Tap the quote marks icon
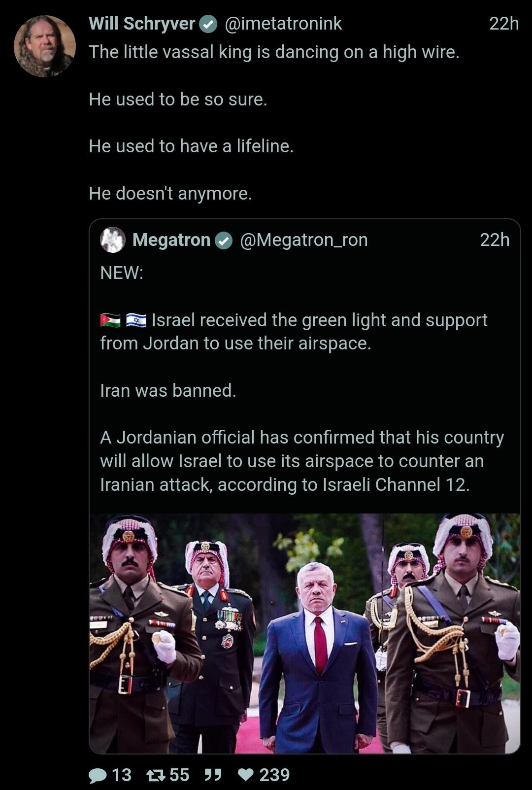Image resolution: width=532 pixels, height=790 pixels. click(212, 775)
